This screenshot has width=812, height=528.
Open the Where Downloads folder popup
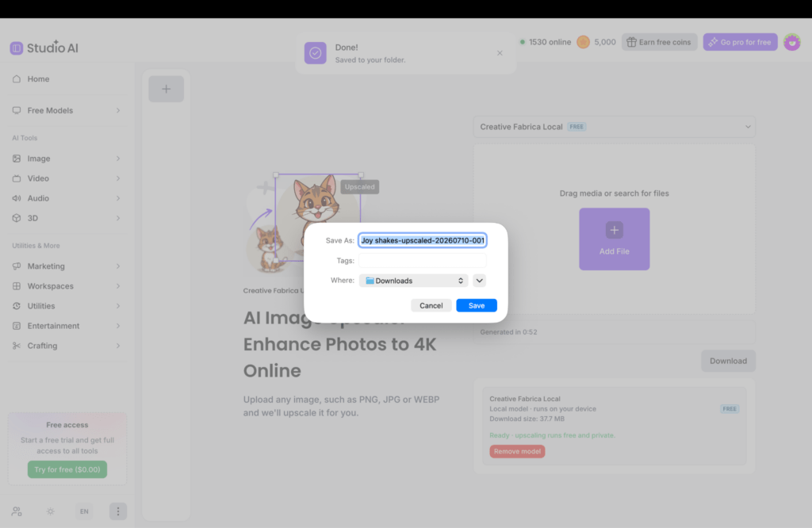(x=413, y=281)
